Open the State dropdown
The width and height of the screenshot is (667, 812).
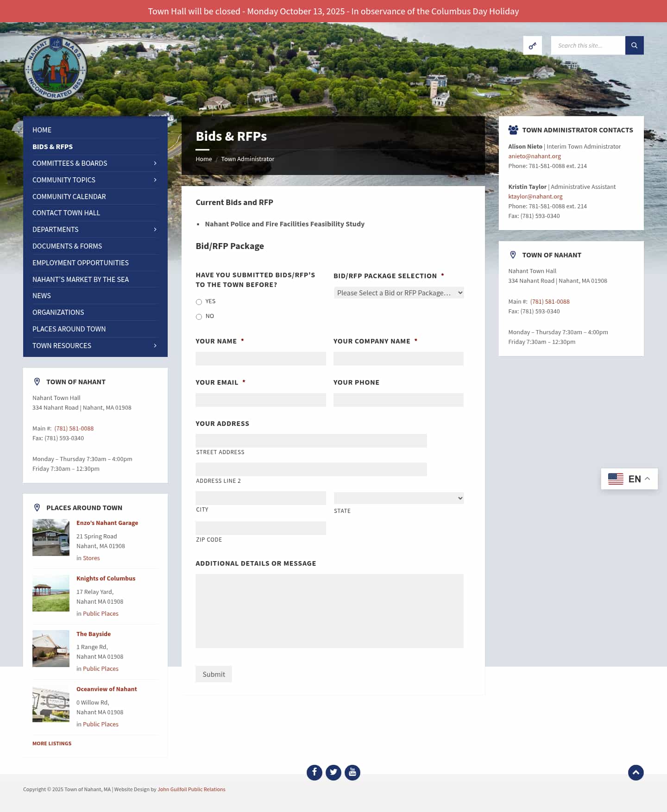[399, 498]
